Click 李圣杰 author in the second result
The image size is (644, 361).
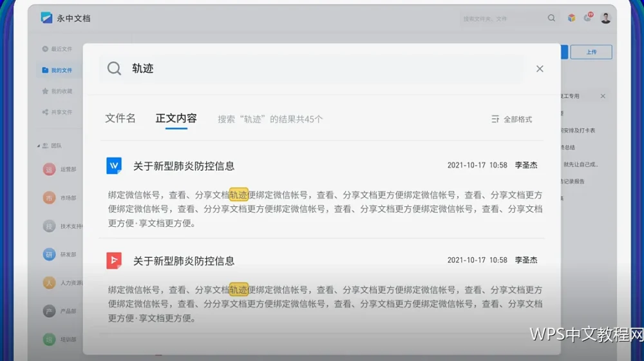[x=526, y=260]
